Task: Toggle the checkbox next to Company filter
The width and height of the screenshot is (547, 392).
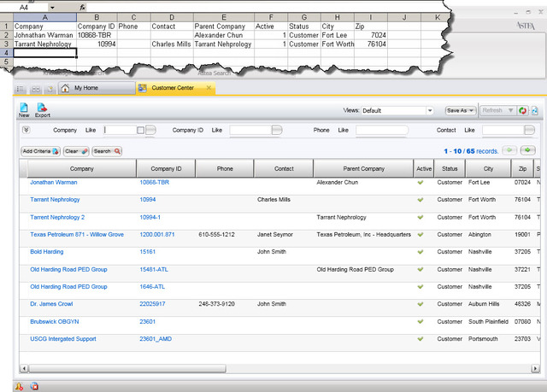Action: [x=140, y=131]
